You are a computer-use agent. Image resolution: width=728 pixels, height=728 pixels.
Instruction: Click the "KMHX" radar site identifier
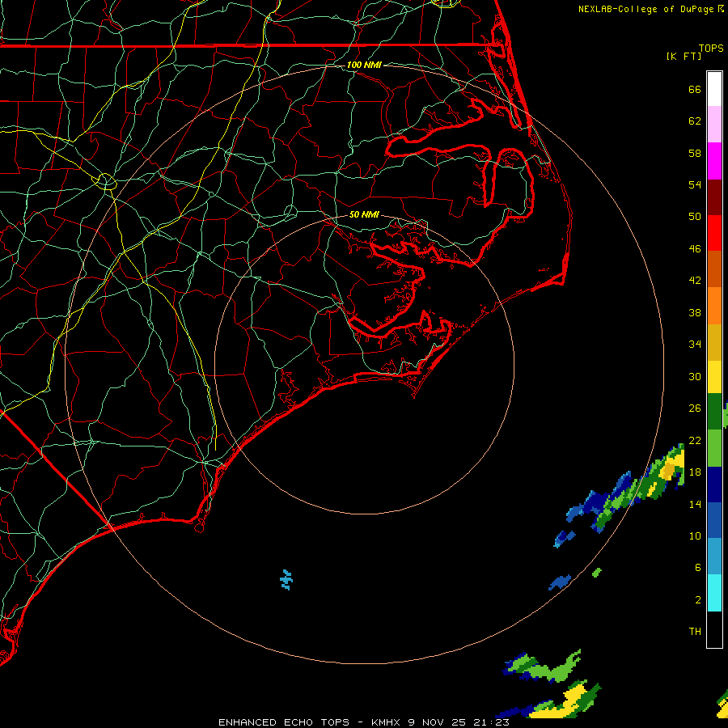[x=387, y=722]
